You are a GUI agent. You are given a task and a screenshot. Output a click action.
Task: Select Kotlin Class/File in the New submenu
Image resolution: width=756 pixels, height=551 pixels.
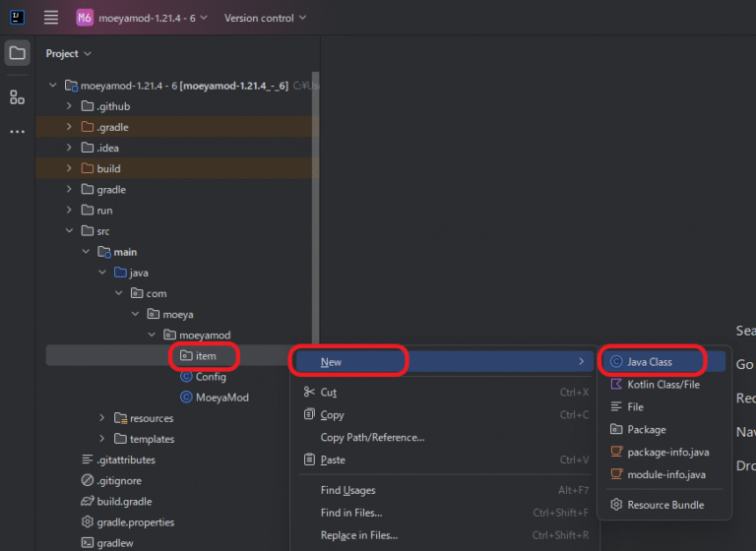(x=663, y=384)
